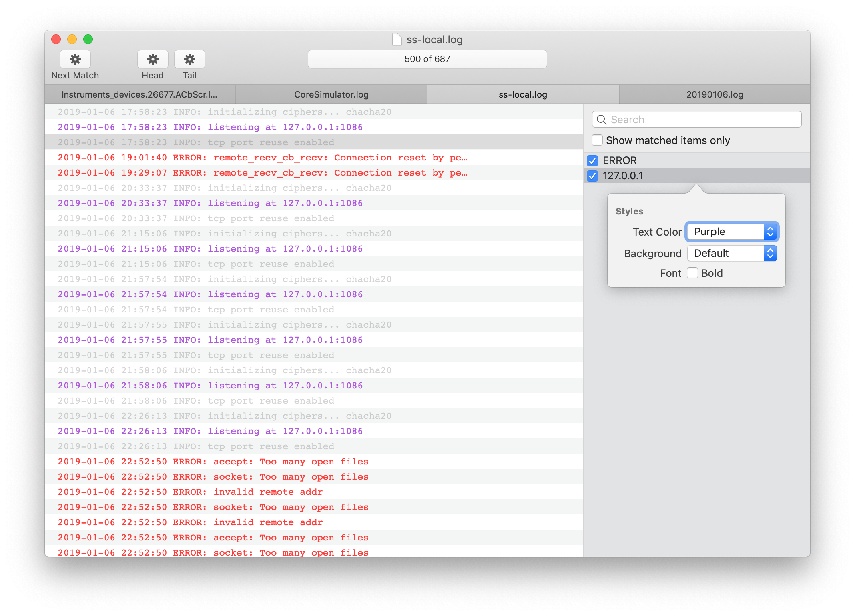Enable the Bold font checkbox
855x616 pixels.
coord(692,273)
